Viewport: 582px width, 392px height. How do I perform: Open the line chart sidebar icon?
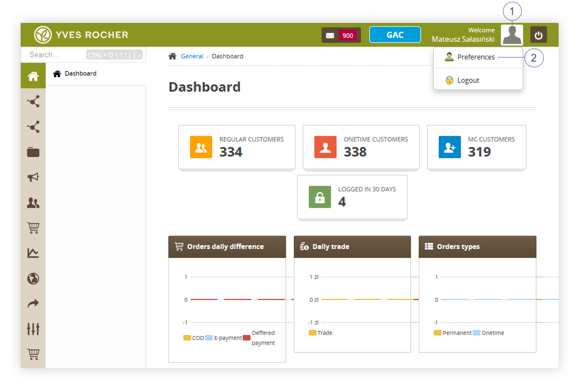click(x=33, y=253)
